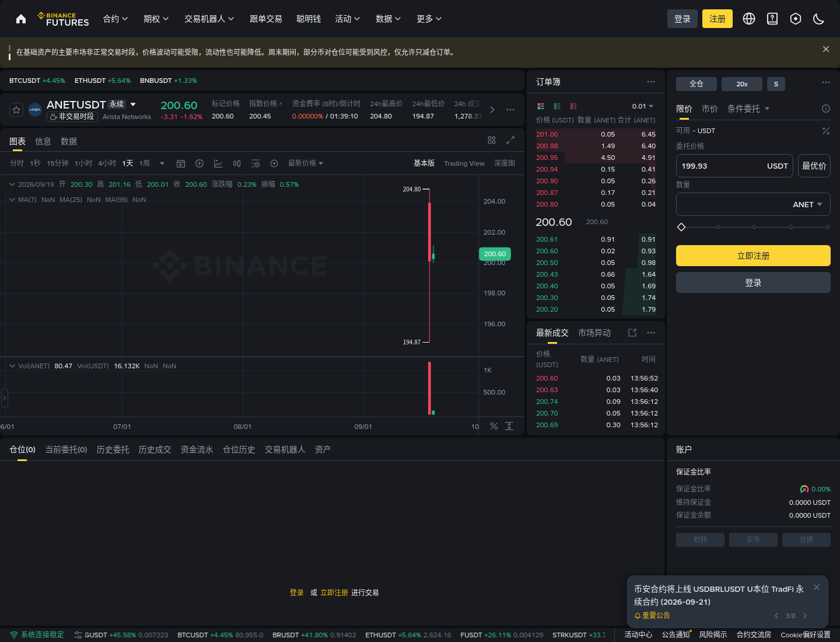This screenshot has width=840, height=642.
Task: Open the order form info icon
Action: coord(826,109)
